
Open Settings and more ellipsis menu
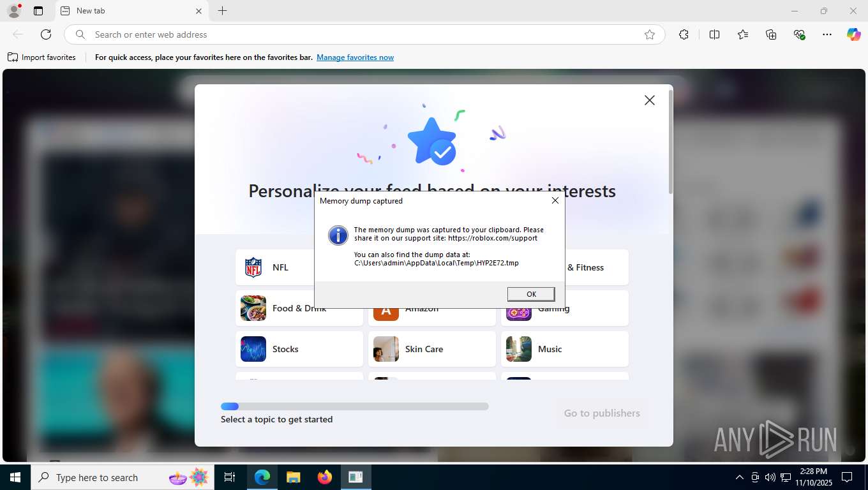tap(827, 34)
